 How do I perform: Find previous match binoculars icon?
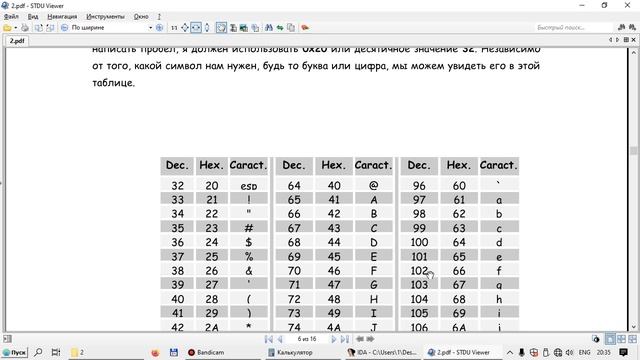pos(622,28)
